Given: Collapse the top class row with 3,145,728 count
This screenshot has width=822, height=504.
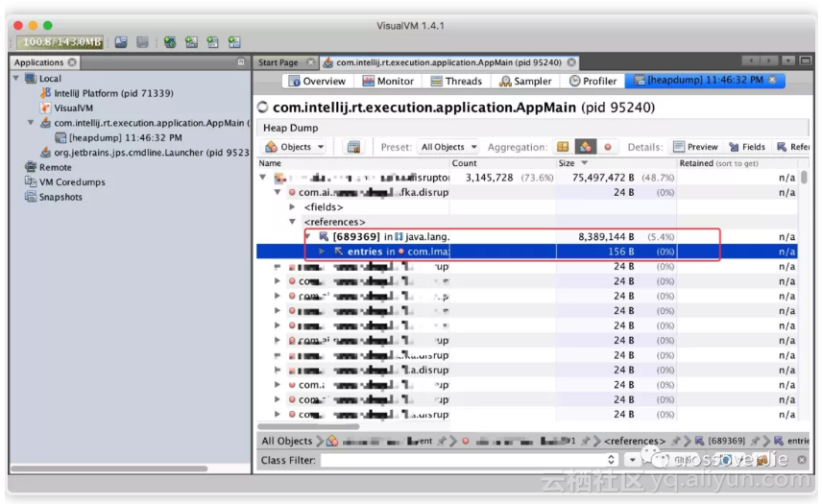Looking at the screenshot, I should tap(263, 178).
